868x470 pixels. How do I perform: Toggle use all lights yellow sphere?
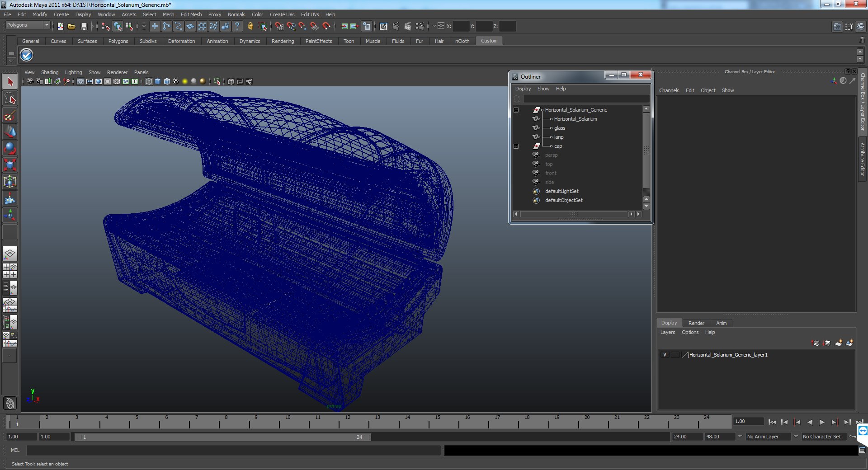pos(185,81)
